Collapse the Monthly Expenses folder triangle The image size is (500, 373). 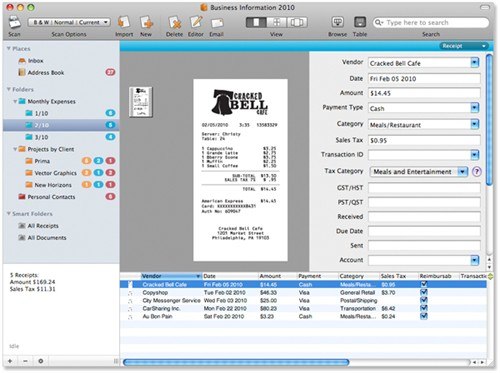pyautogui.click(x=15, y=101)
